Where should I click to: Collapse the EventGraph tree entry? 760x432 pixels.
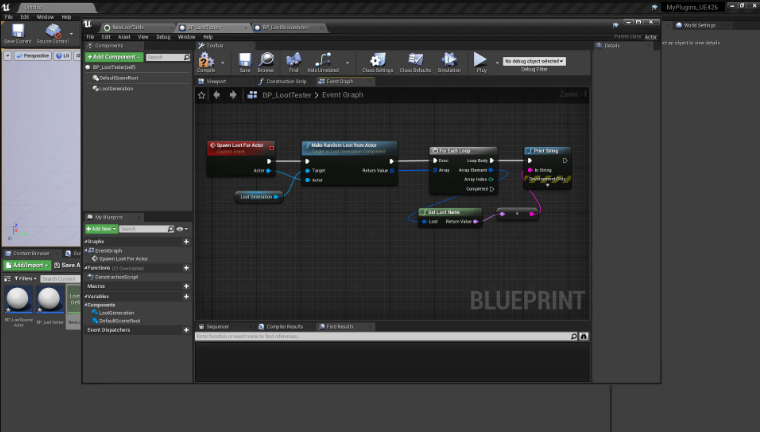pos(87,250)
